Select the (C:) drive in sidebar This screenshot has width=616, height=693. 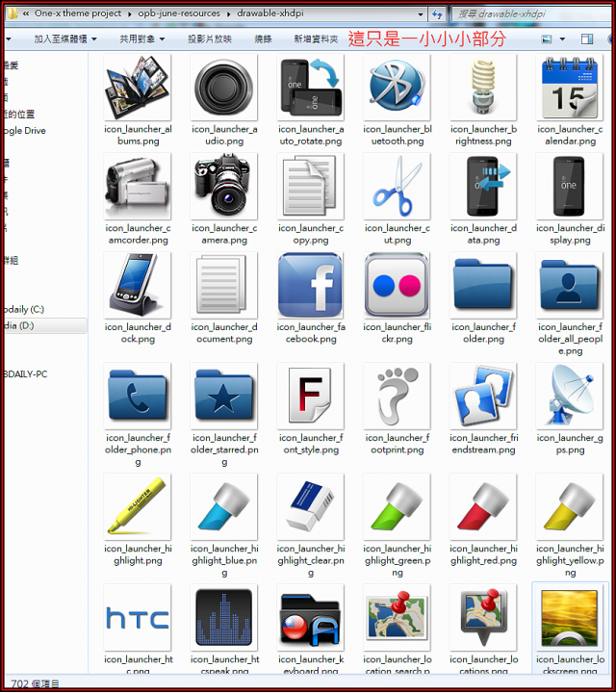[24, 309]
